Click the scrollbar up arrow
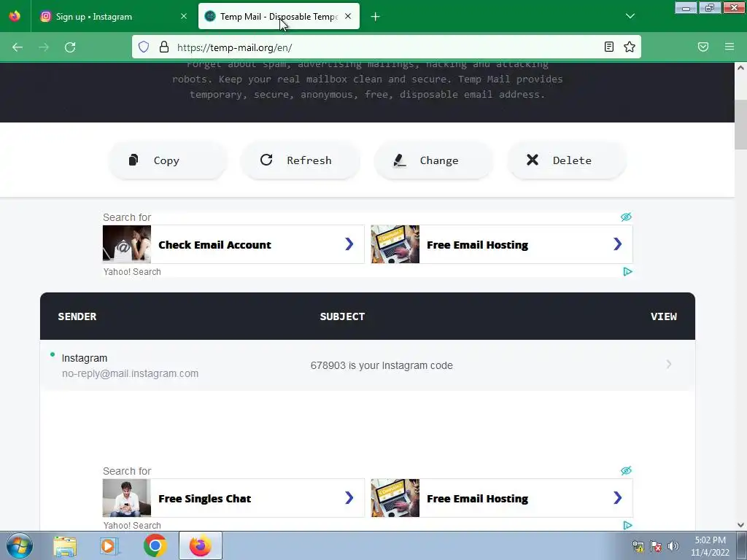Image resolution: width=747 pixels, height=560 pixels. tap(740, 68)
